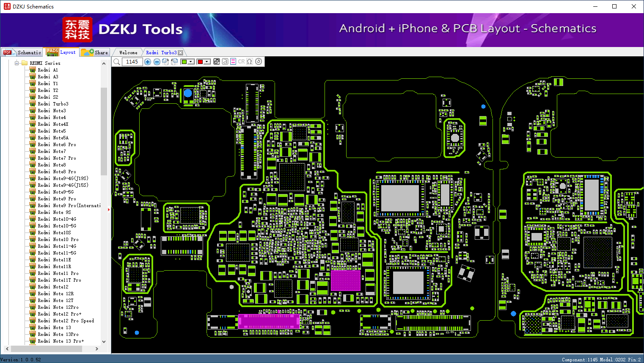Open Redmi Note4X in the tree
This screenshot has width=644, height=363.
(x=53, y=124)
